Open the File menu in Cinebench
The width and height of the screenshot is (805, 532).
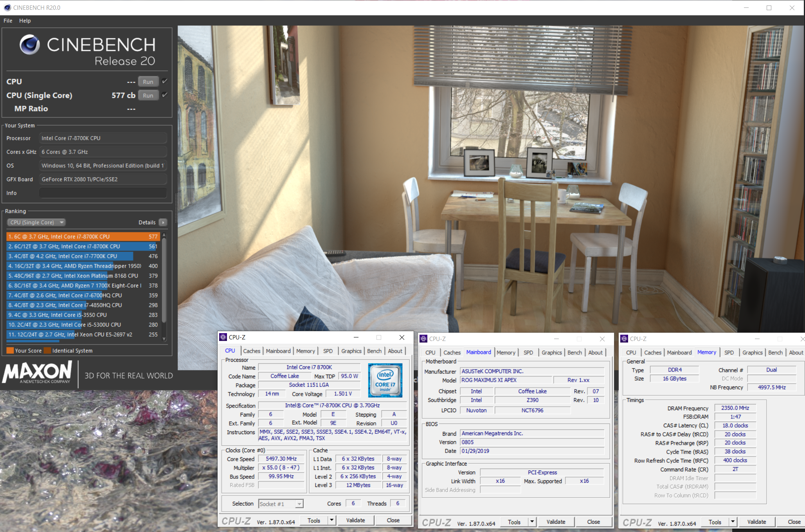coord(7,20)
